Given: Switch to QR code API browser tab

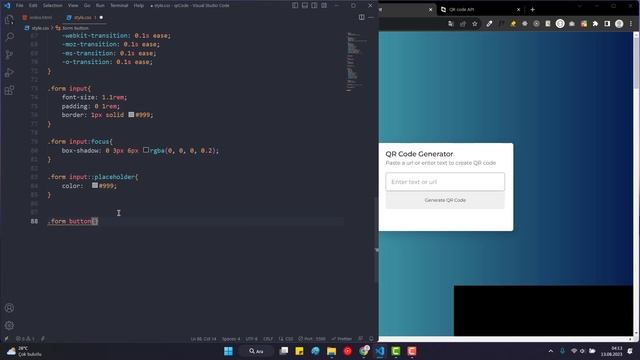Looking at the screenshot, I should click(x=481, y=9).
